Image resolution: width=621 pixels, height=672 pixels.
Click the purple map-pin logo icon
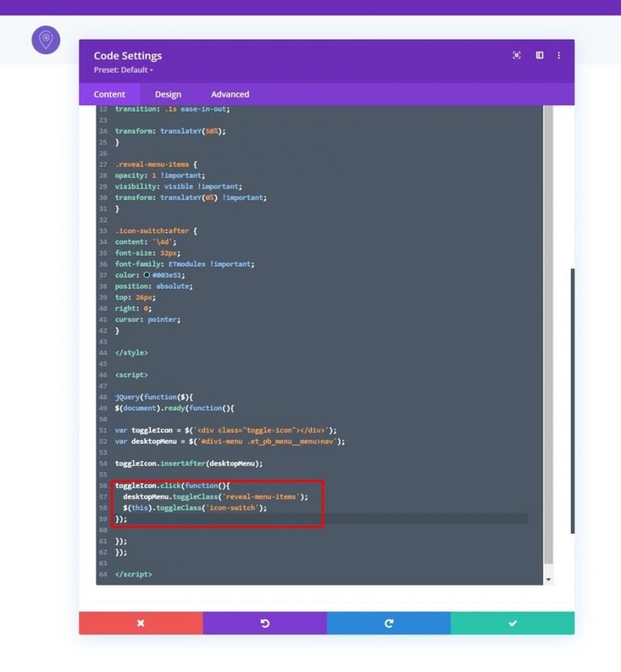click(45, 40)
